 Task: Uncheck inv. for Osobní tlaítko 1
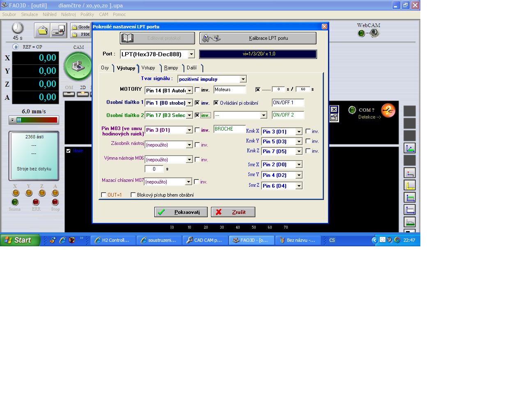coord(197,103)
